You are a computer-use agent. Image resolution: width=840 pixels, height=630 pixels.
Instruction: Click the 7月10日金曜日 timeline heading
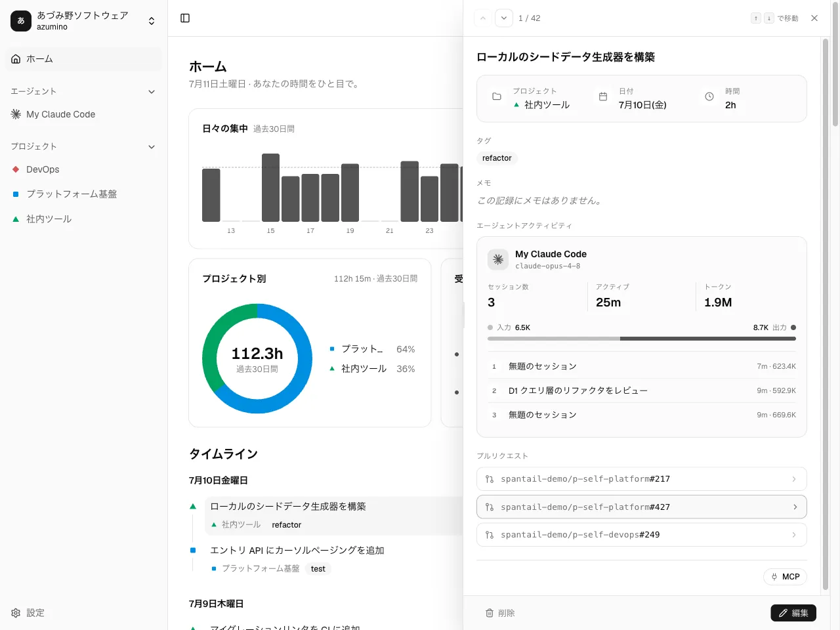coord(219,480)
